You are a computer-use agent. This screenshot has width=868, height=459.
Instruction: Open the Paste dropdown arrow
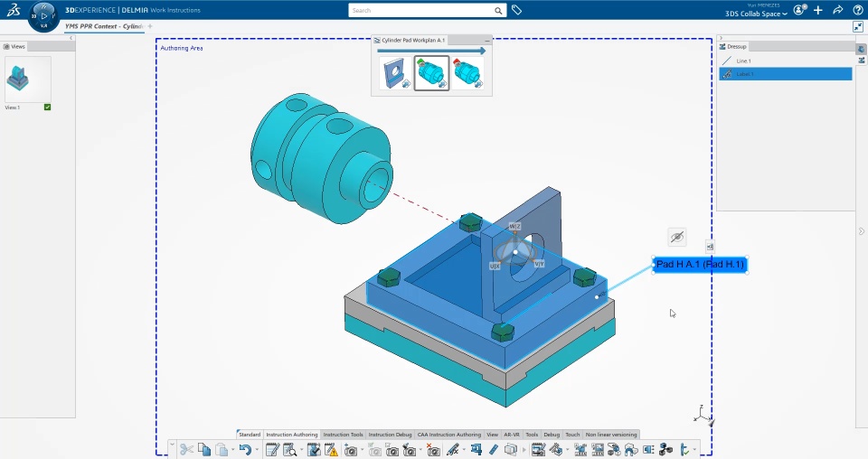coord(232,450)
